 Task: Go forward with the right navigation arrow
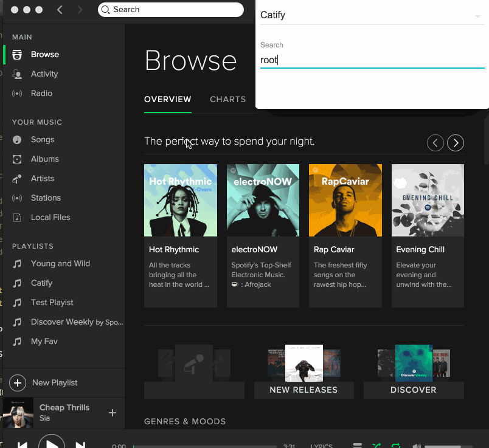[80, 10]
